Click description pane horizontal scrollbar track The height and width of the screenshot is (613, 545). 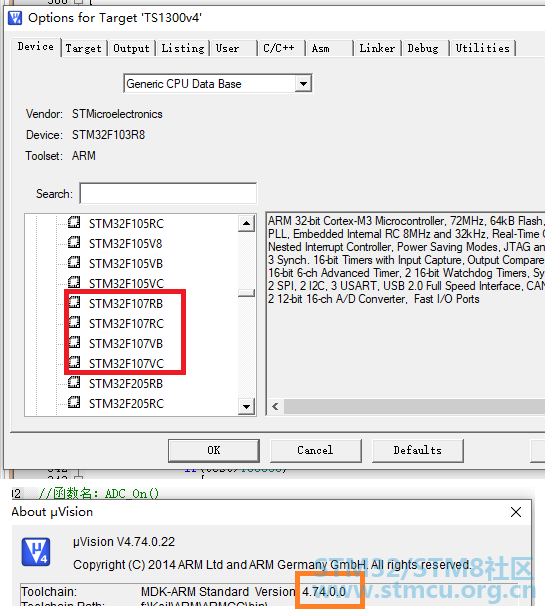pyautogui.click(x=414, y=406)
